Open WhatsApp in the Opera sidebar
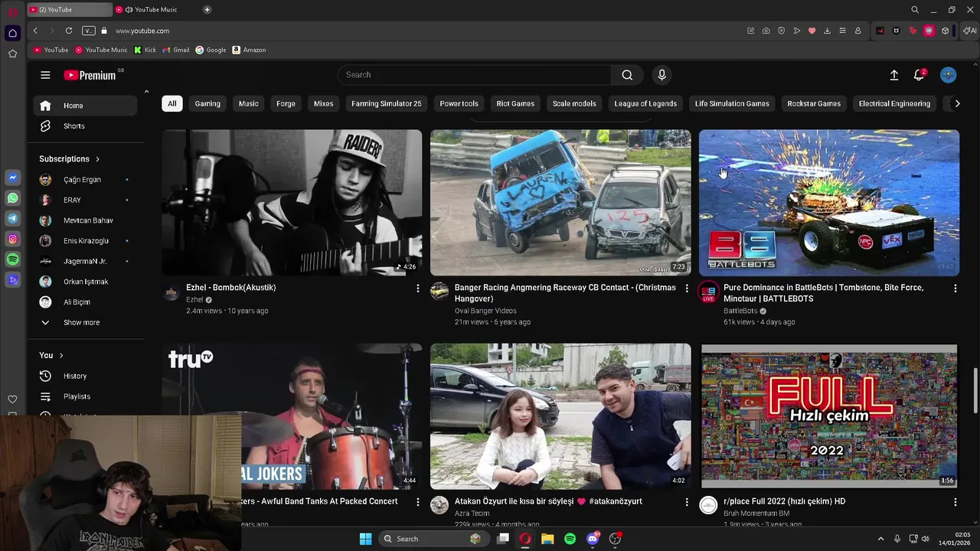Image resolution: width=980 pixels, height=551 pixels. 12,198
